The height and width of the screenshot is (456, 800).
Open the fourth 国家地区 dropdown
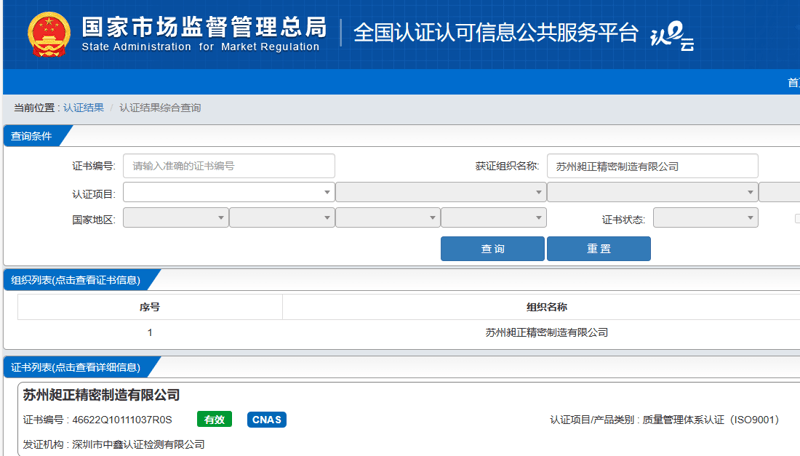click(x=493, y=218)
